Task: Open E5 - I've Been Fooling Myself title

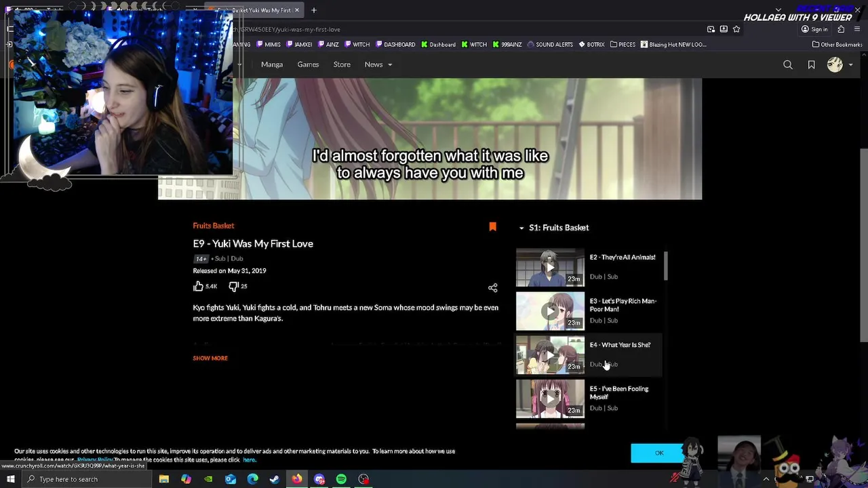Action: pos(619,392)
